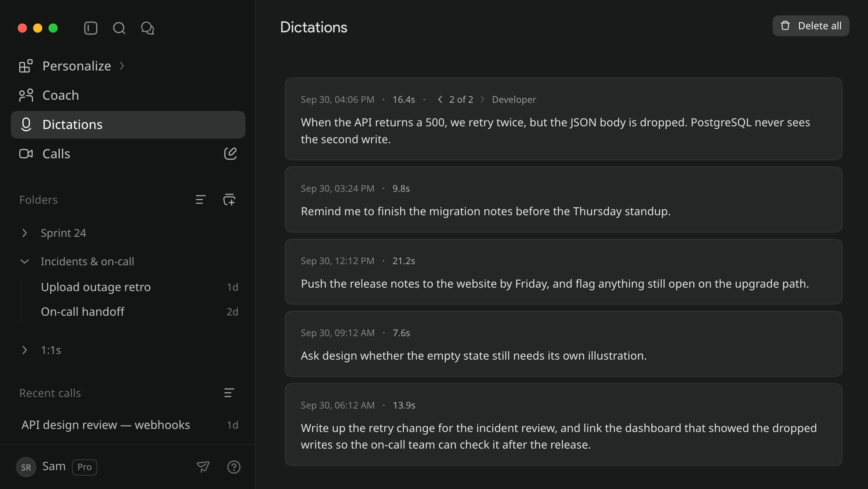The image size is (868, 489).
Task: Click the SR profile avatar
Action: click(x=26, y=467)
